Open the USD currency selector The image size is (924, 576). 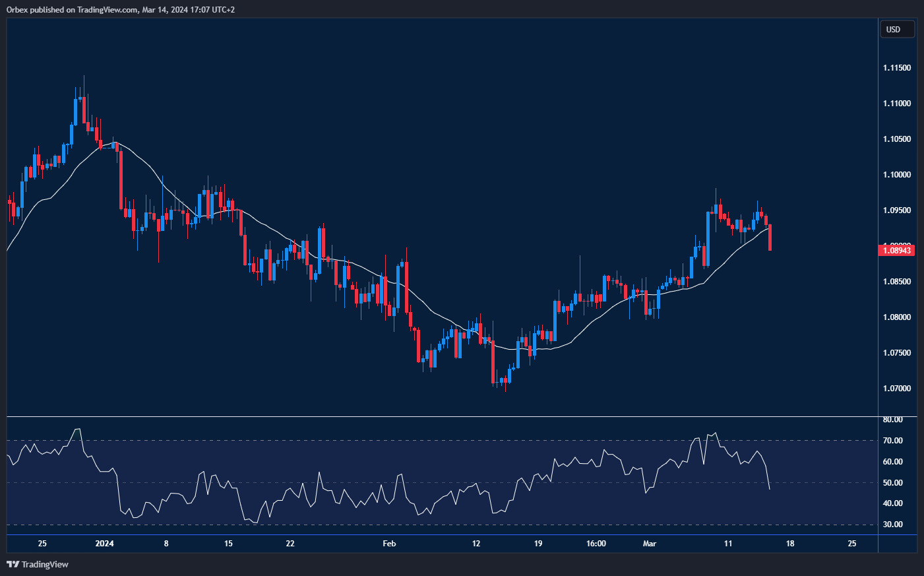pos(897,29)
